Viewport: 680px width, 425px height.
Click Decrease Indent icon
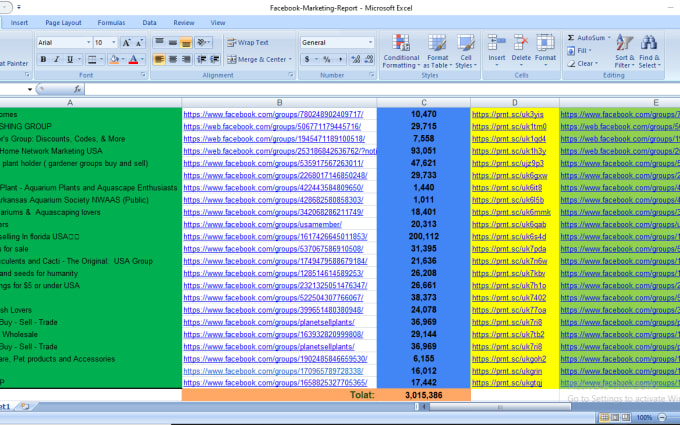(201, 59)
